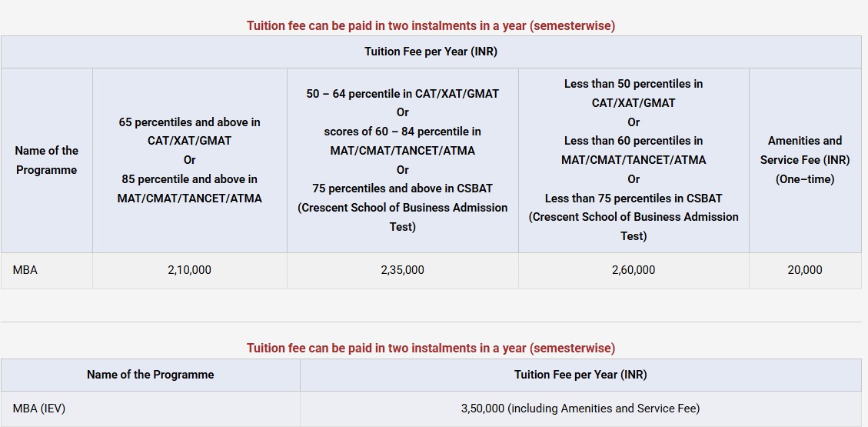The height and width of the screenshot is (427, 868).
Task: Click the top red instalments notice above the MBA table
Action: [x=431, y=25]
